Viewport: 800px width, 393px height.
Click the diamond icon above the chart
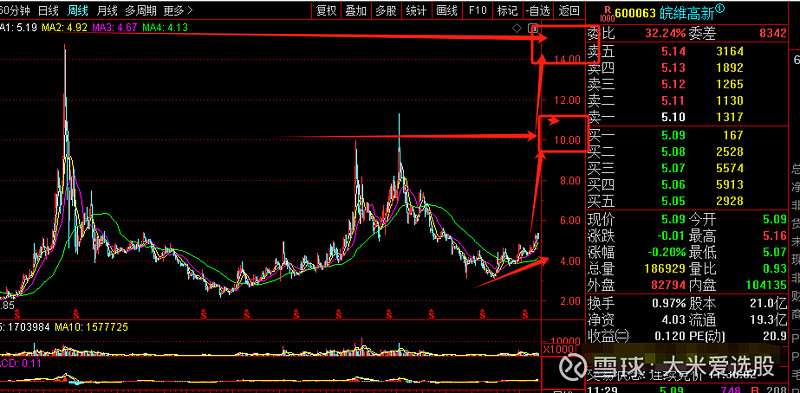tap(517, 28)
